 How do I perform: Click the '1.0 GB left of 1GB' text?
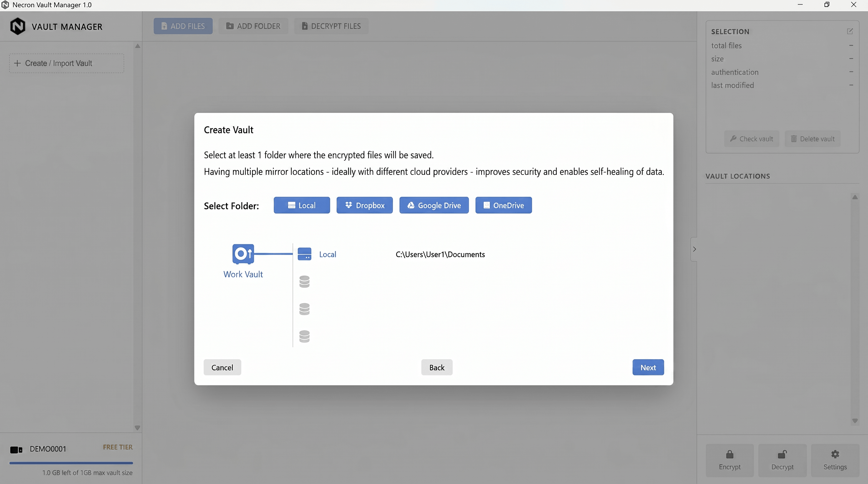click(87, 473)
